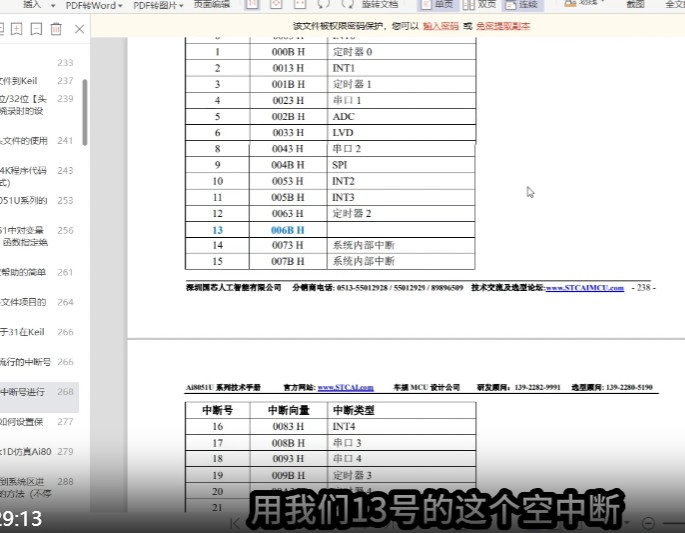Viewport: 685px width, 533px height.
Task: Click the rotate clockwise icon beside 旋转文档
Action: pos(347,4)
